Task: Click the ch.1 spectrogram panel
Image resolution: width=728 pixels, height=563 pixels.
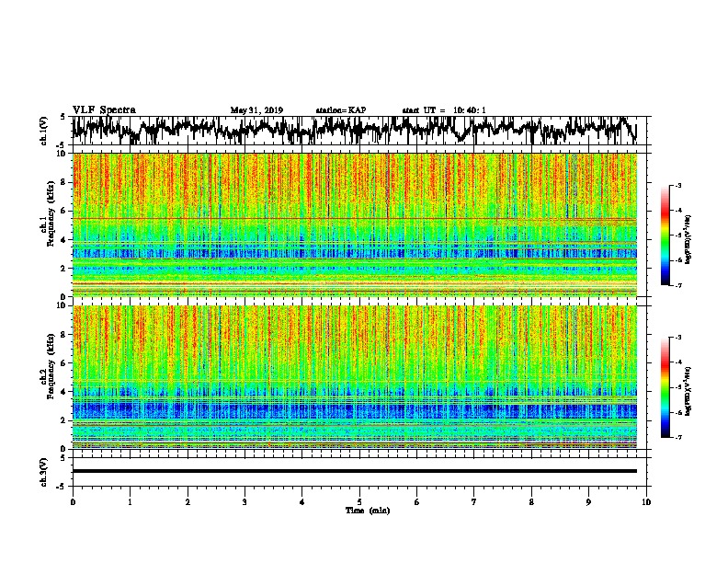Action: click(355, 224)
